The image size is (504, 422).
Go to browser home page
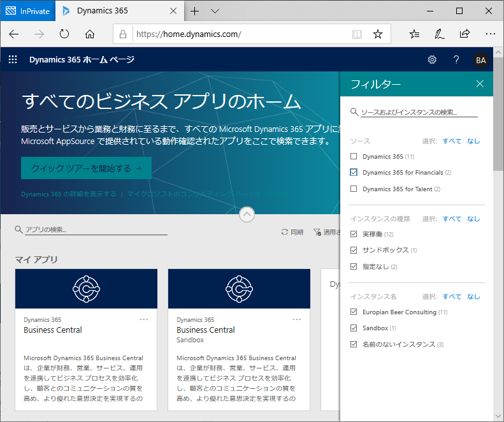click(90, 34)
